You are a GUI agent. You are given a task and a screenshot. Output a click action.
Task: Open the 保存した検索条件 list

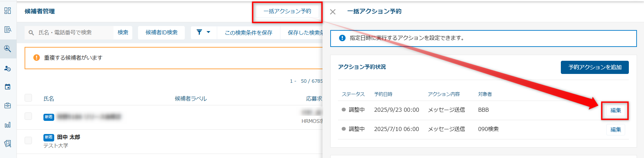pos(305,33)
